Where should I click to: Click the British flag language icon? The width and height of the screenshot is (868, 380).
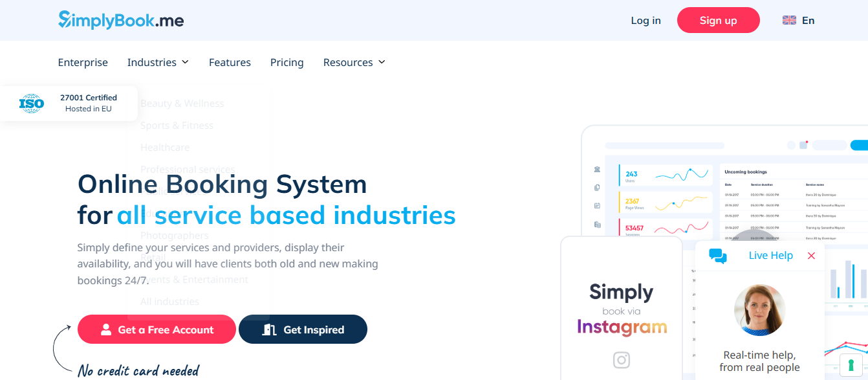(788, 20)
